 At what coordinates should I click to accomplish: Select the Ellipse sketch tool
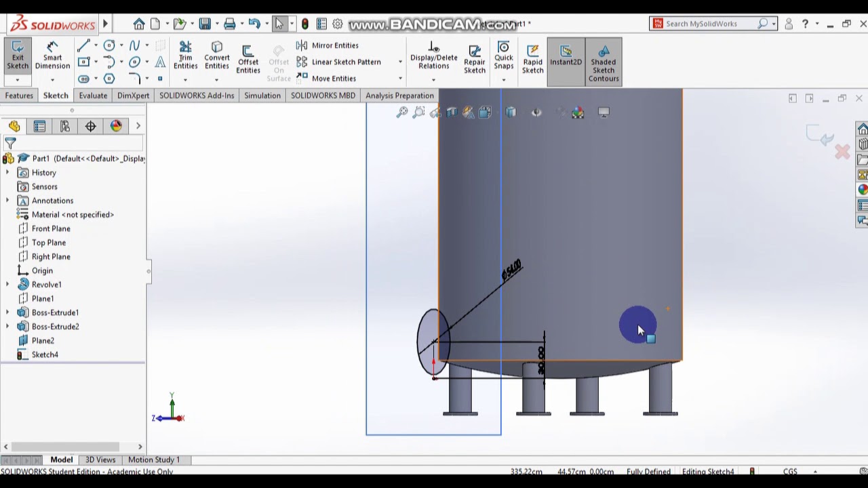(x=134, y=62)
